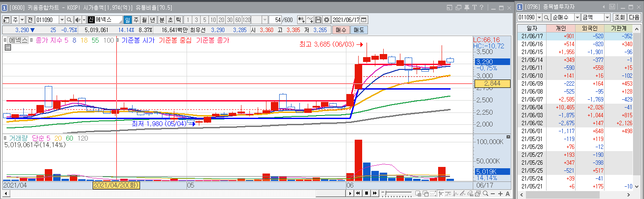
Task: Open the empty interval combo box dropdown
Action: pyautogui.click(x=265, y=20)
